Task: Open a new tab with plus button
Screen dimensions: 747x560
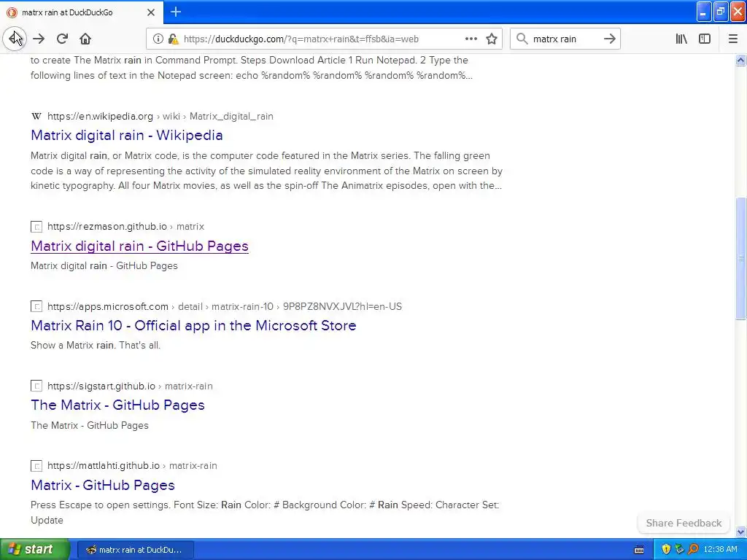Action: (176, 12)
